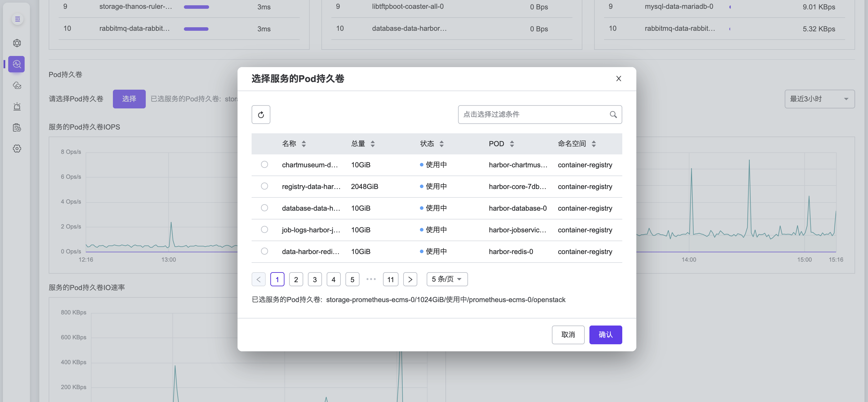Go to the previous page arrow
The image size is (868, 402).
(258, 280)
